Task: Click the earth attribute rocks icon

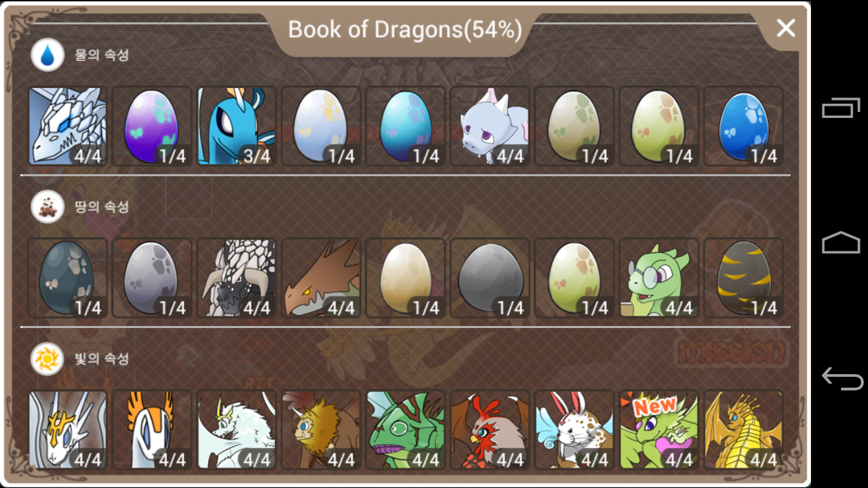Action: pyautogui.click(x=47, y=207)
